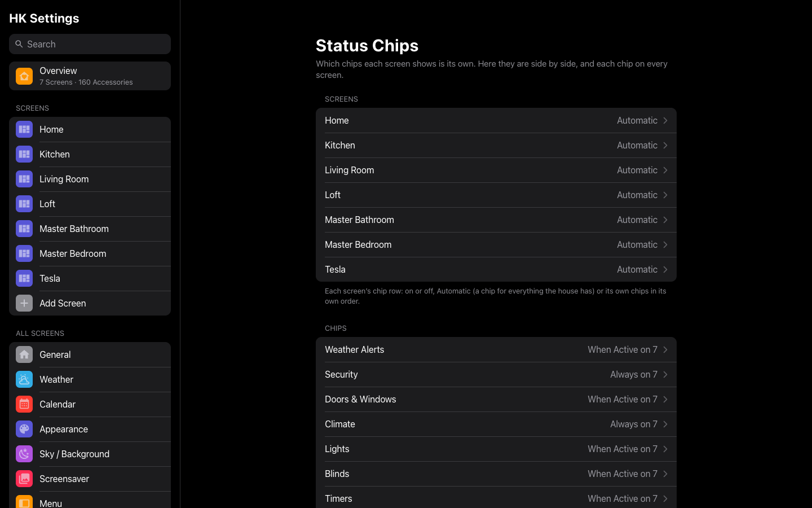Viewport: 812px width, 508px height.
Task: Open Weather Alerts chip chevron
Action: pyautogui.click(x=665, y=349)
